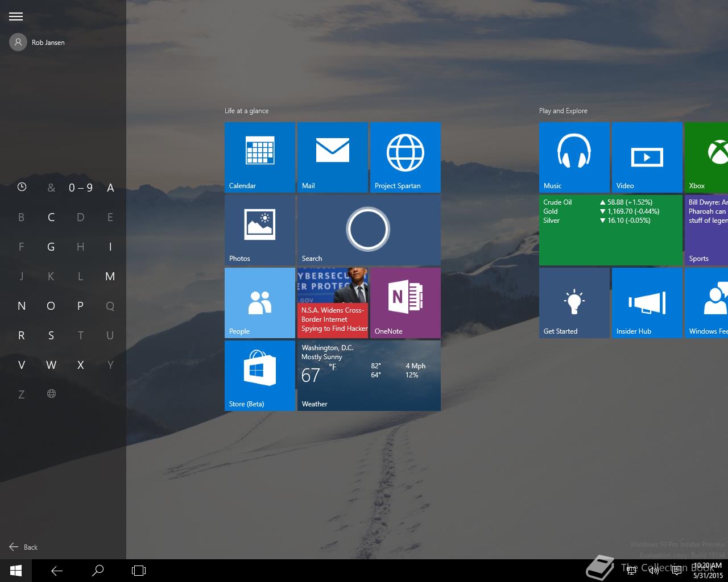Open the Washington, D.C. Weather tile
Viewport: 728px width, 582px height.
(x=369, y=376)
